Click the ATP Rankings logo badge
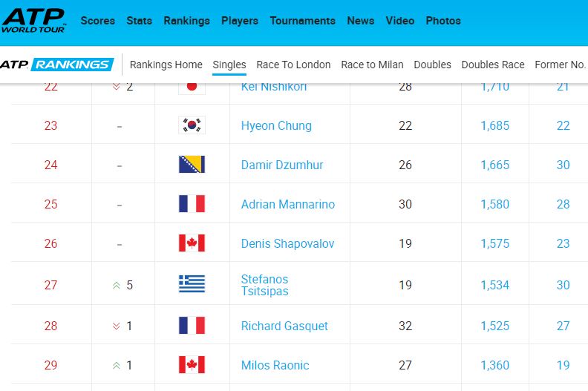The width and height of the screenshot is (588, 391). (57, 65)
